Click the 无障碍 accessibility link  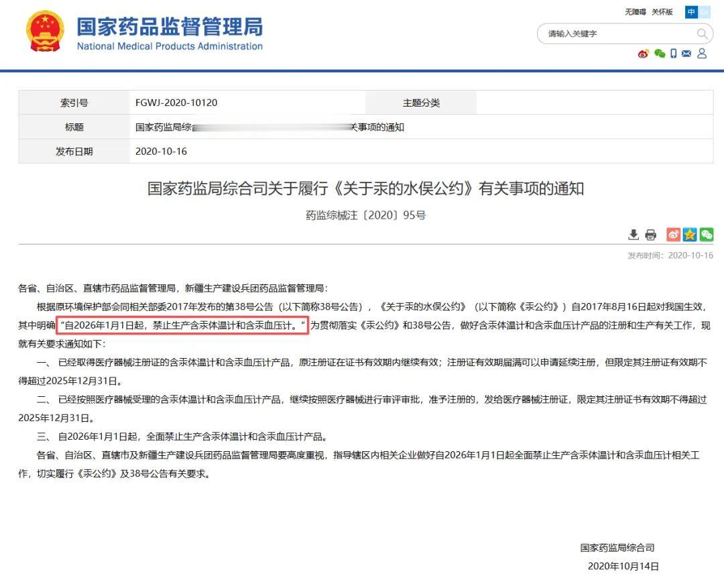tap(636, 12)
